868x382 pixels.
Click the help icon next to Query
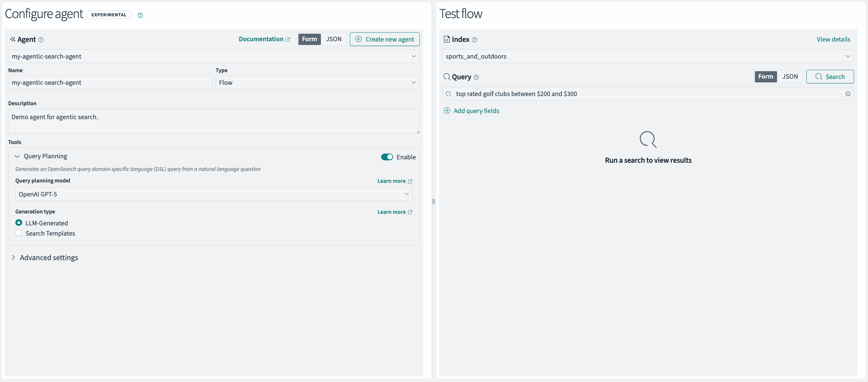tap(476, 77)
